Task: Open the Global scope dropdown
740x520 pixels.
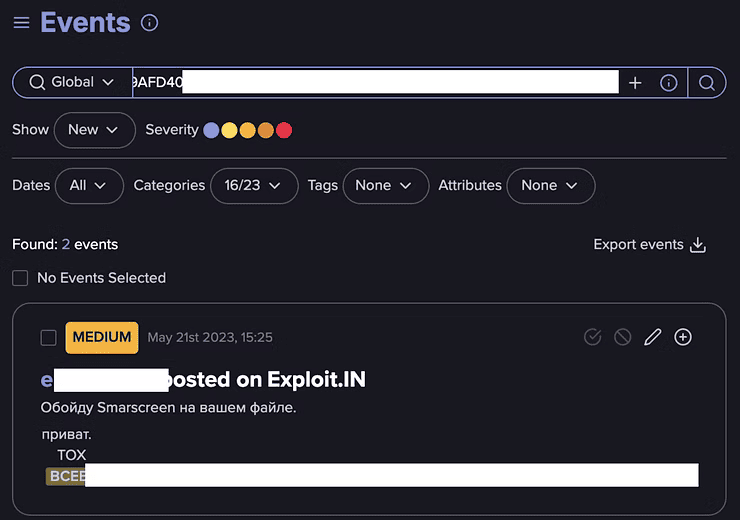Action: click(x=72, y=82)
